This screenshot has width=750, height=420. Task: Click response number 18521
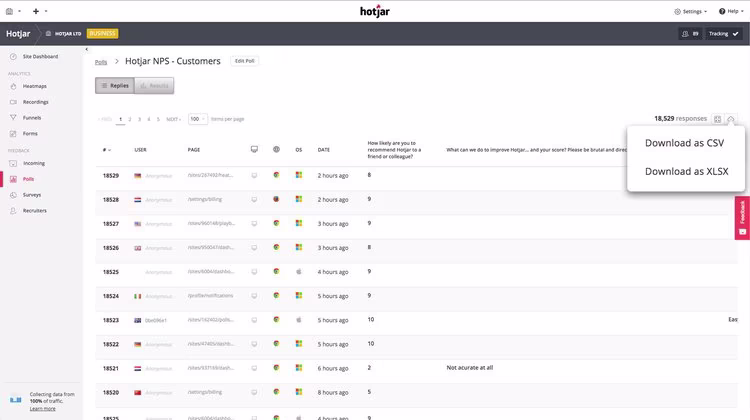(x=110, y=368)
